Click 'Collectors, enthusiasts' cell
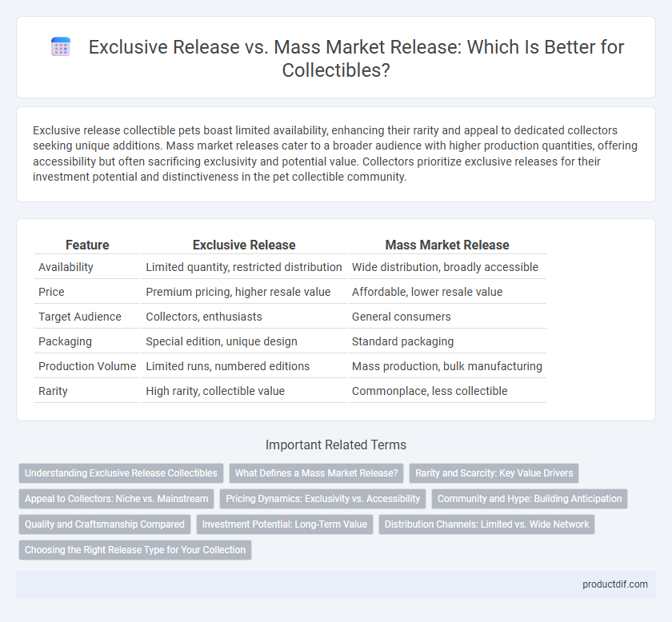This screenshot has height=622, width=672. point(244,317)
